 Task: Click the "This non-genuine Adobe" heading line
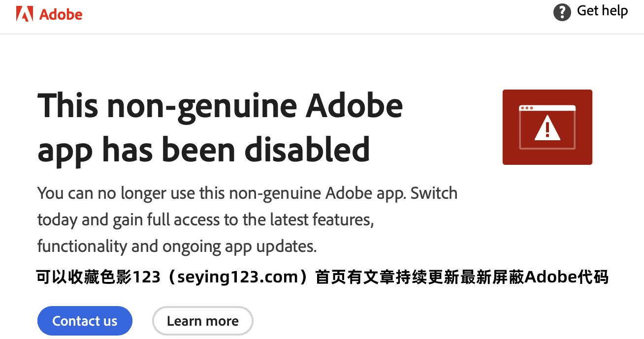click(220, 106)
